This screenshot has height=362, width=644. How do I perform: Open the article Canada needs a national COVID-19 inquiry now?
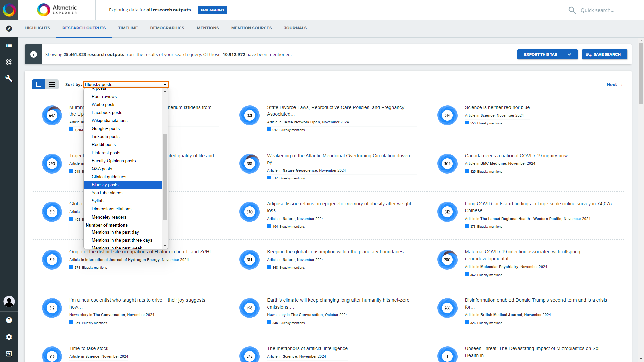click(x=516, y=156)
